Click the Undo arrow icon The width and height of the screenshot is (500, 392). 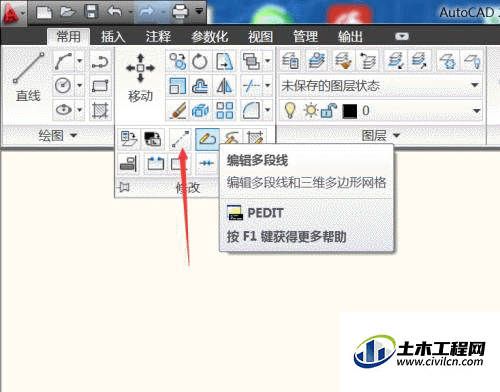pyautogui.click(x=115, y=12)
